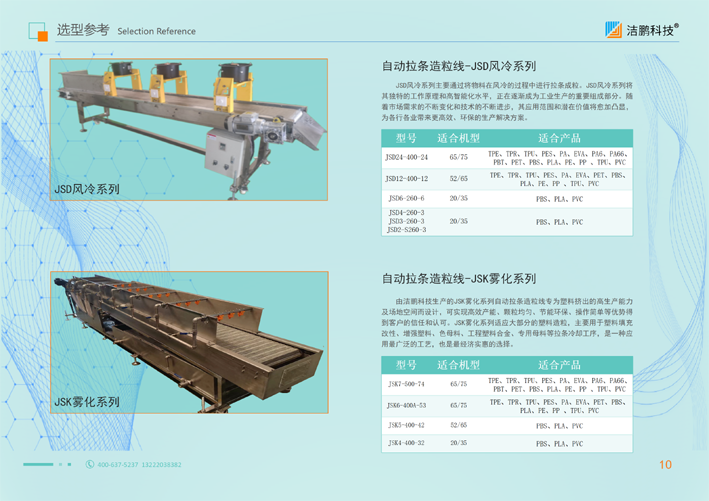Select model text JSD3-260-3
Viewport: 709px width, 501px height.
click(406, 221)
